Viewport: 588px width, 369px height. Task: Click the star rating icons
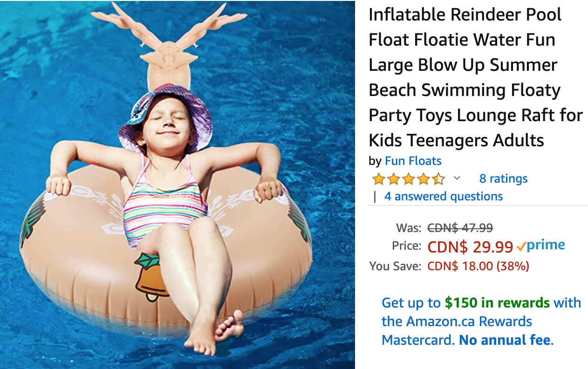point(408,179)
